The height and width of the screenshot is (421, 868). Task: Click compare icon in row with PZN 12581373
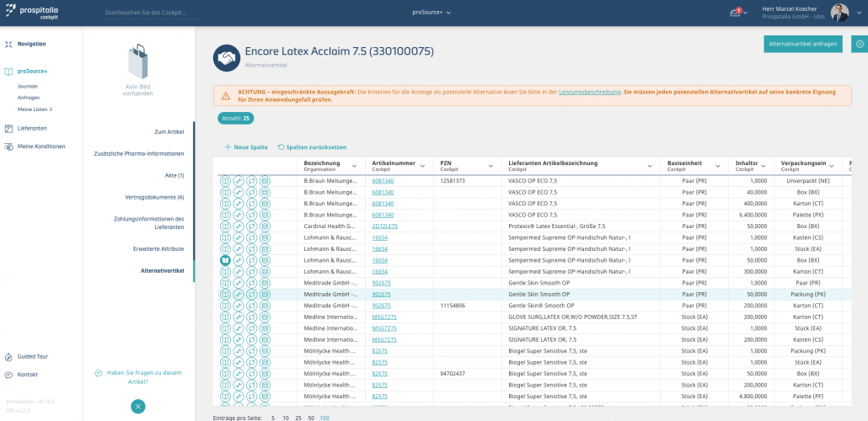pos(238,181)
